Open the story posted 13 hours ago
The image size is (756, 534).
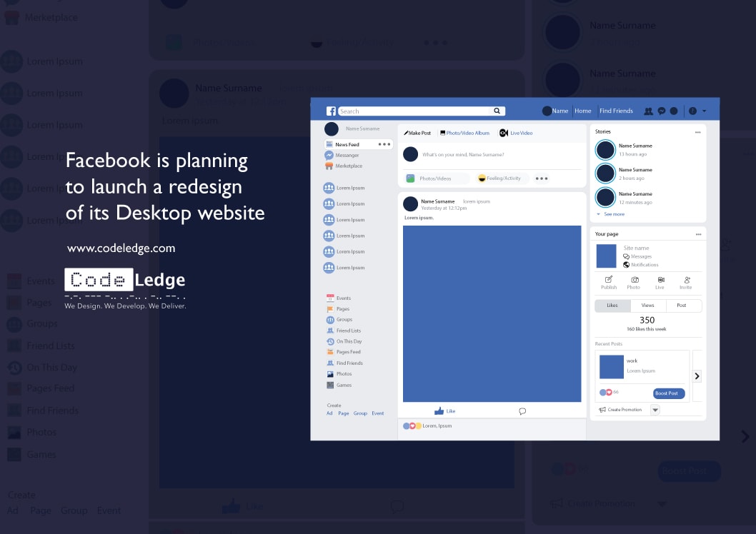624,150
